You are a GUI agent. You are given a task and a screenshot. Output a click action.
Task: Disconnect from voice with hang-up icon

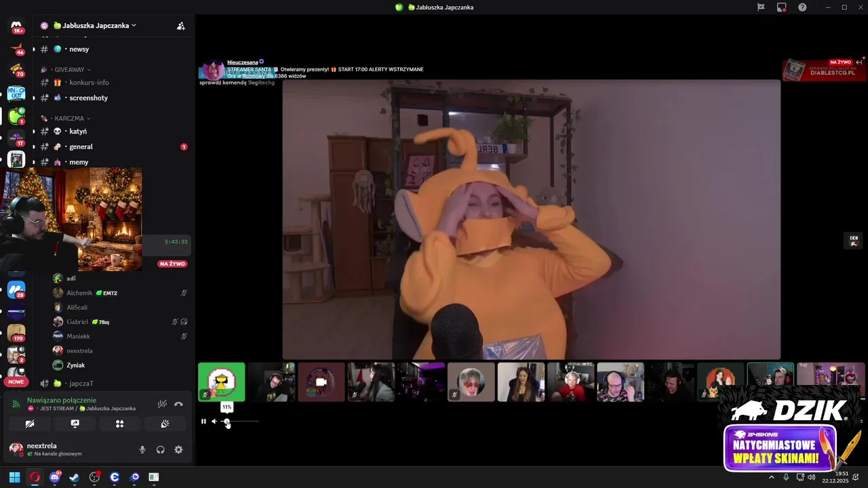[x=178, y=404]
